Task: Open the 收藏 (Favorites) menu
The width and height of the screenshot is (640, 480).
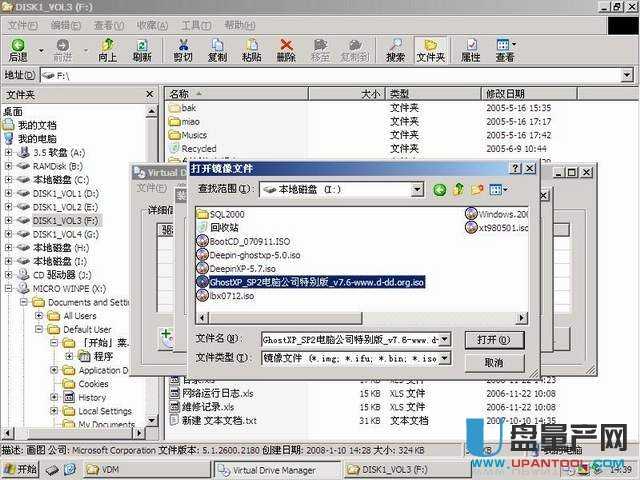Action: [x=152, y=25]
